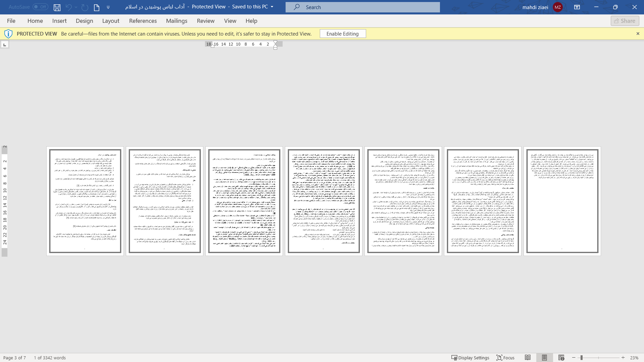Click the Share button
Screen dimensions: 644x362
pyautogui.click(x=625, y=21)
